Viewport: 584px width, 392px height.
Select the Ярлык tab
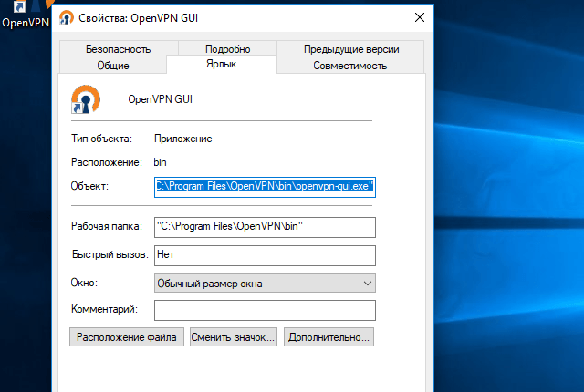pyautogui.click(x=222, y=64)
